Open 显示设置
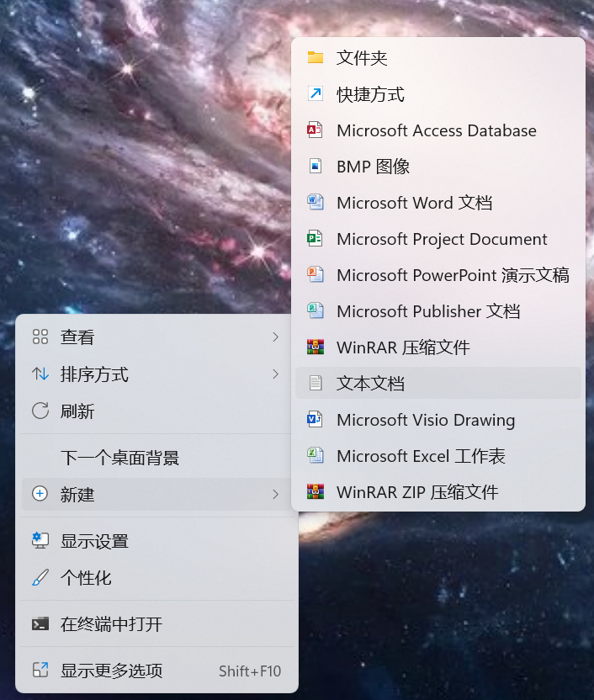594x700 pixels. click(x=156, y=541)
